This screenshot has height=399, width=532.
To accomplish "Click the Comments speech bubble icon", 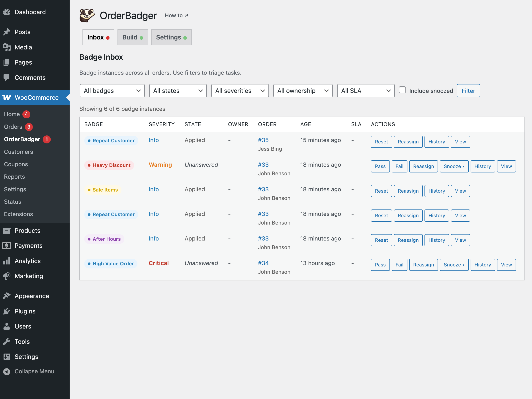I will pos(7,77).
